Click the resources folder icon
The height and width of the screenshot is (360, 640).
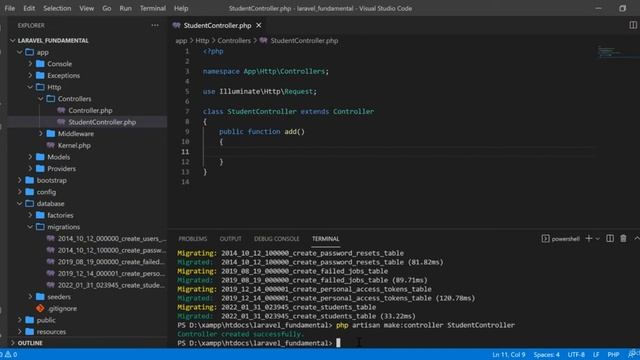click(x=30, y=332)
